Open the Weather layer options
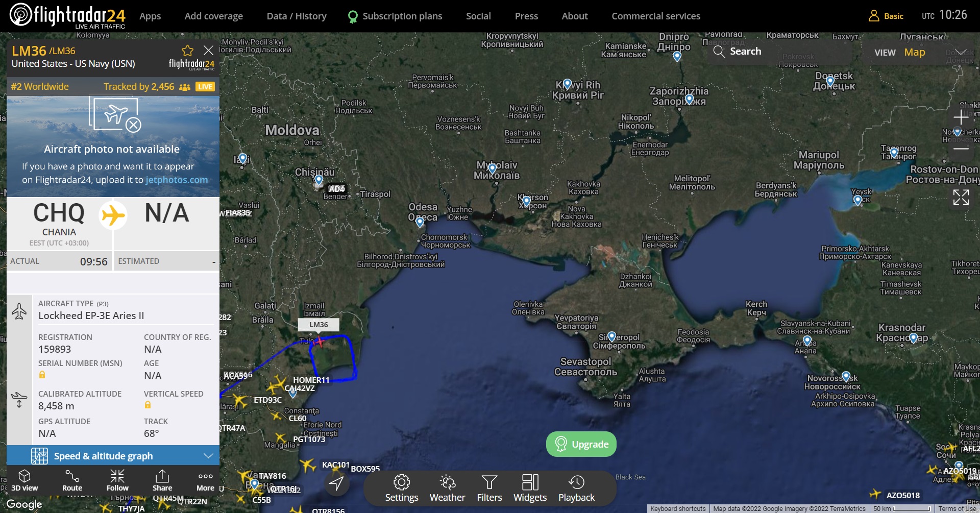 click(447, 488)
